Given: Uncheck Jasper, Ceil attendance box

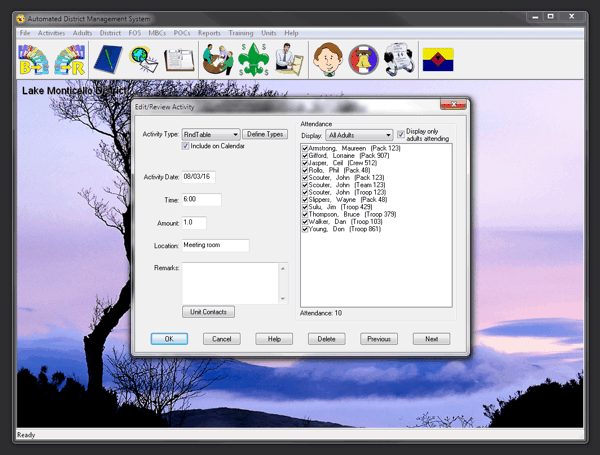Looking at the screenshot, I should coord(305,163).
